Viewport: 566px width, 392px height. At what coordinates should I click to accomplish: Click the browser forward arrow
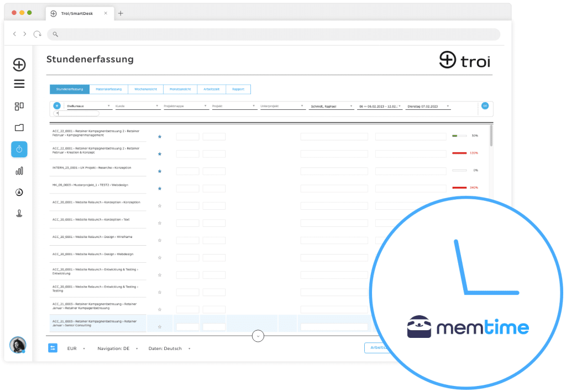click(x=24, y=34)
